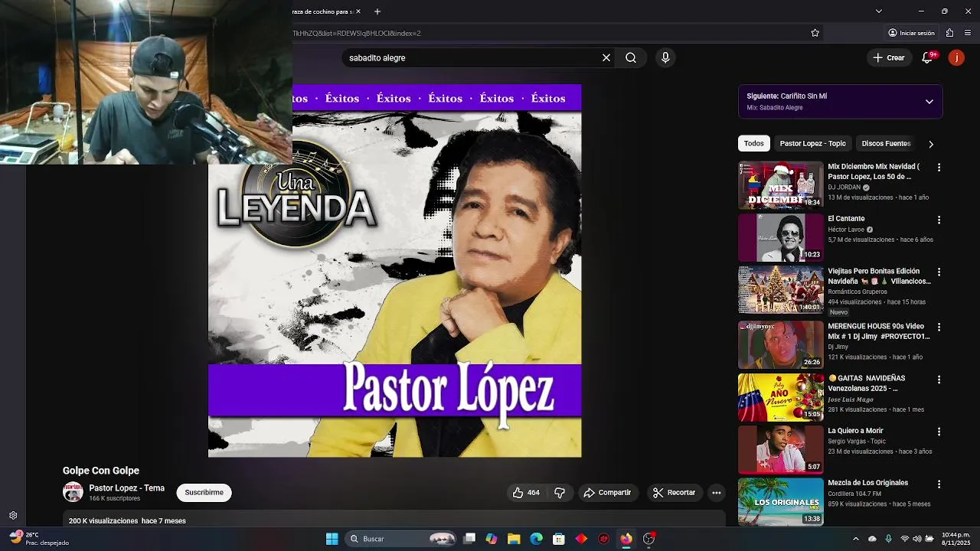The width and height of the screenshot is (980, 551).
Task: Click the Recortar clip button
Action: (x=674, y=493)
